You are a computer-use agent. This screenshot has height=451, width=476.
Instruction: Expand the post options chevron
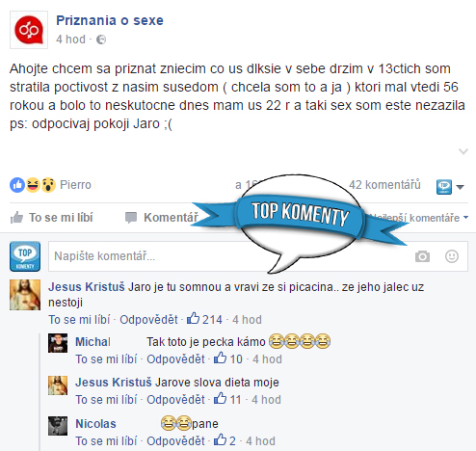(x=463, y=151)
